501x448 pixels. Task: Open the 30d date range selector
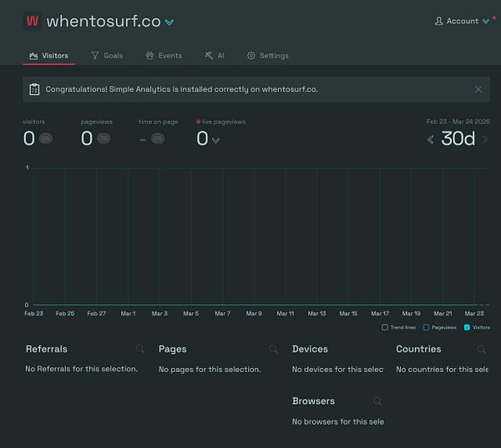click(x=458, y=138)
